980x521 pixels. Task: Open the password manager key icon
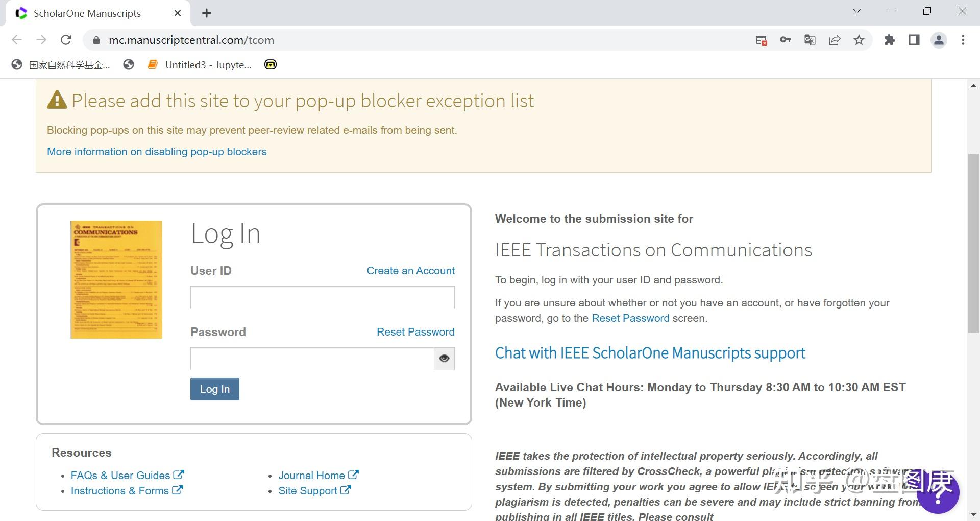(786, 40)
